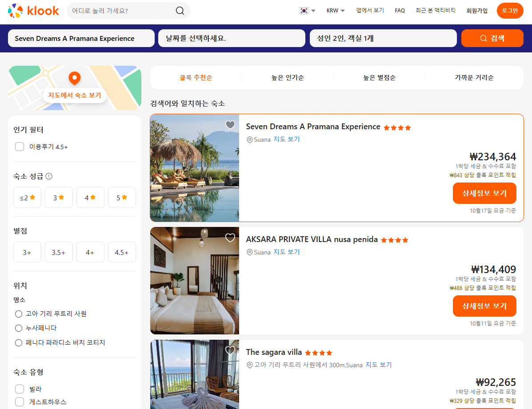Check the 빌라 accommodation type

(x=20, y=389)
